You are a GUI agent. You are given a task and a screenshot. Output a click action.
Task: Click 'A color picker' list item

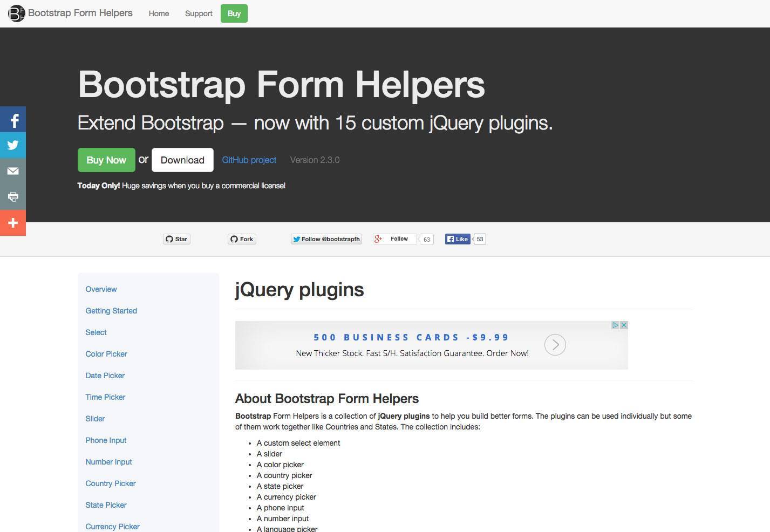(x=280, y=465)
